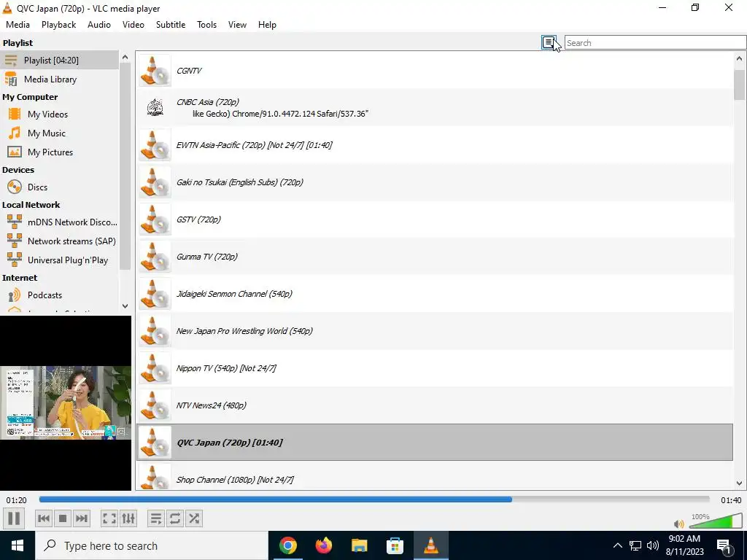Open extended settings and effects
Image resolution: width=747 pixels, height=560 pixels.
128,518
